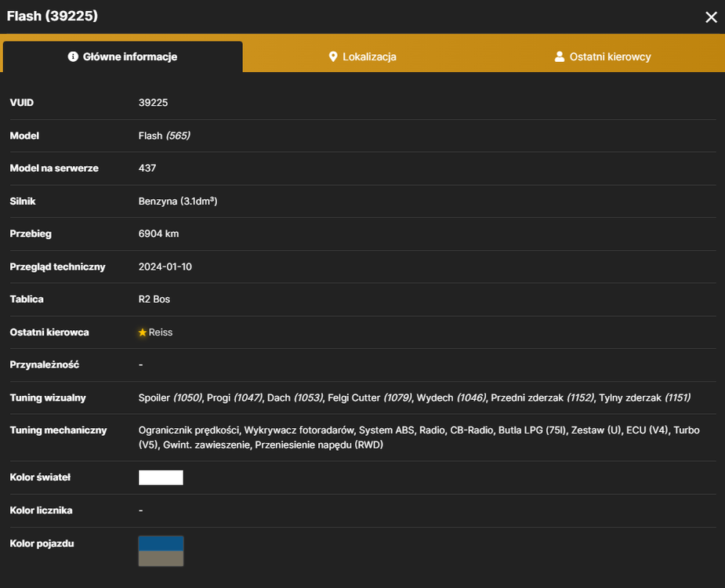
Task: Click the blue vehicle color swatch
Action: coord(161,543)
